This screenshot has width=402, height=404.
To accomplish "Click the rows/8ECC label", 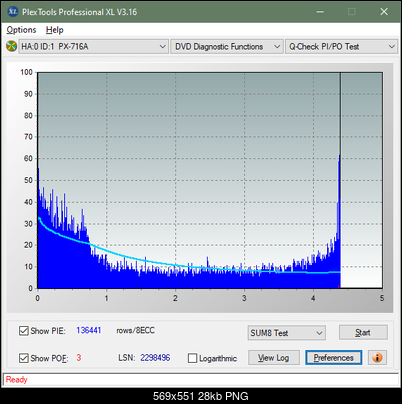I will (x=135, y=330).
